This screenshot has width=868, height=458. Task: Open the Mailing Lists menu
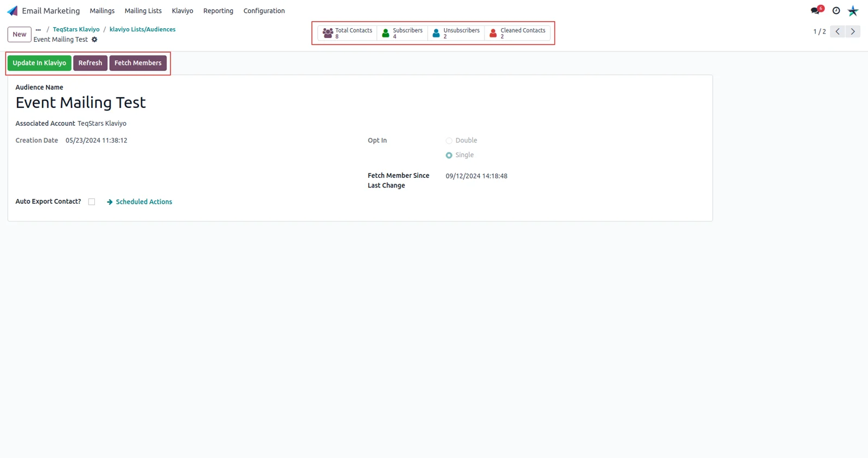[x=143, y=11]
